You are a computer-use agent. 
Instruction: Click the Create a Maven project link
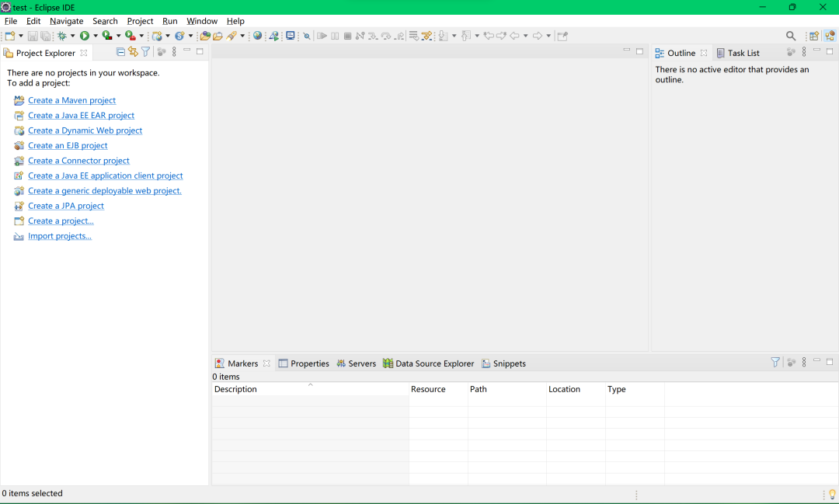point(71,100)
